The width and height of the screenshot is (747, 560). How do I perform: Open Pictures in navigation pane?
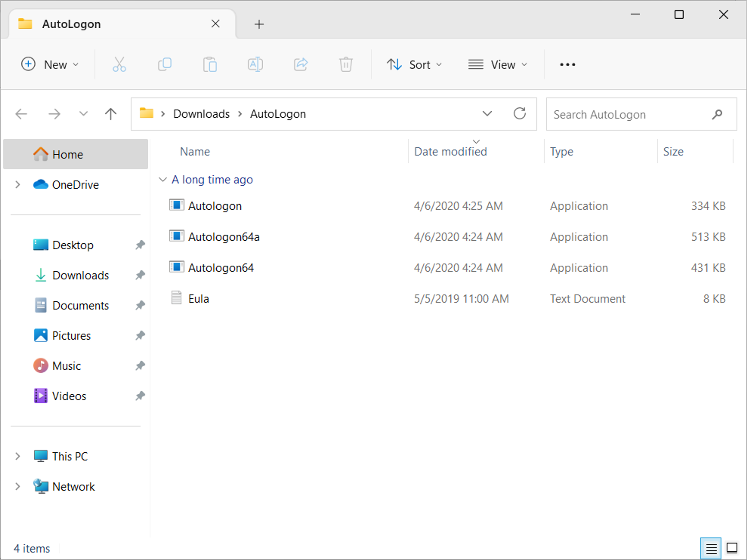coord(71,336)
